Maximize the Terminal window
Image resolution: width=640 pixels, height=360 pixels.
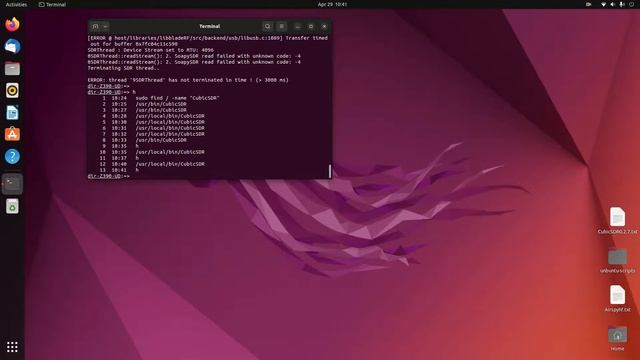[x=311, y=26]
